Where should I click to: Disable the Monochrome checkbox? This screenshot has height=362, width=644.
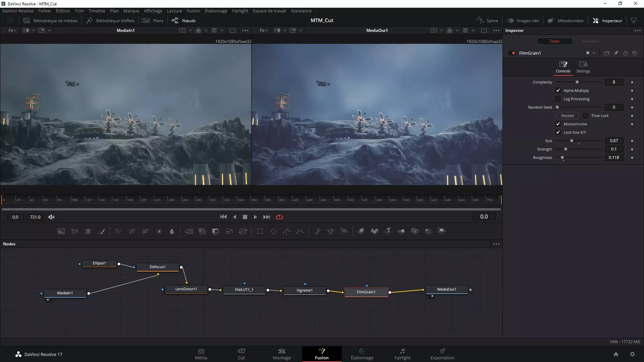[558, 124]
